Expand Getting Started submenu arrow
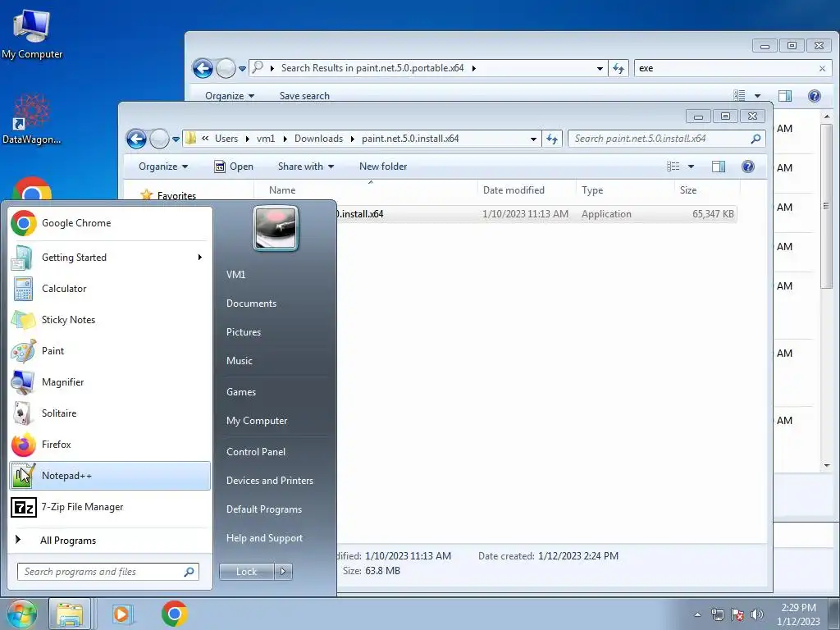This screenshot has height=630, width=840. coord(200,258)
